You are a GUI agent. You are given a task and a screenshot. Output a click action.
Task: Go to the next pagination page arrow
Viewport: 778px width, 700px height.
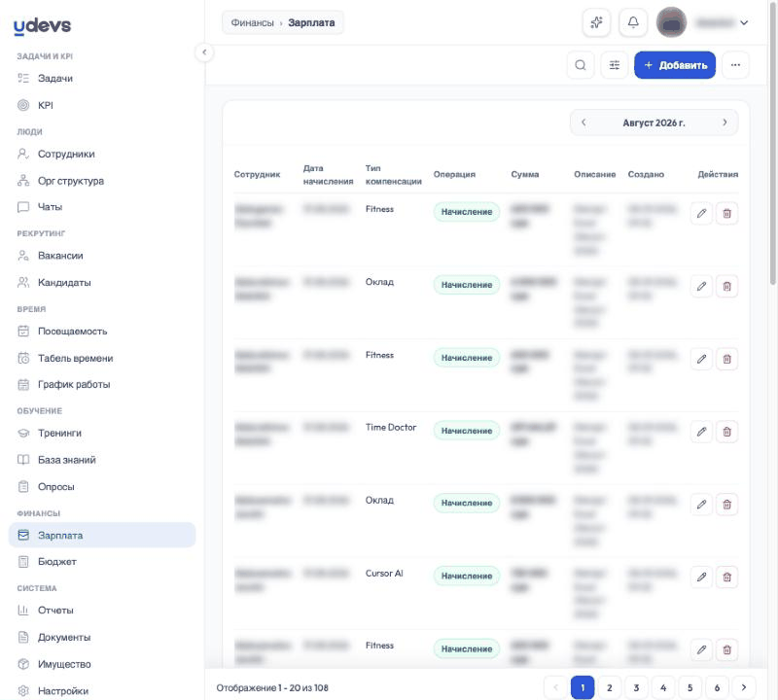tap(743, 687)
